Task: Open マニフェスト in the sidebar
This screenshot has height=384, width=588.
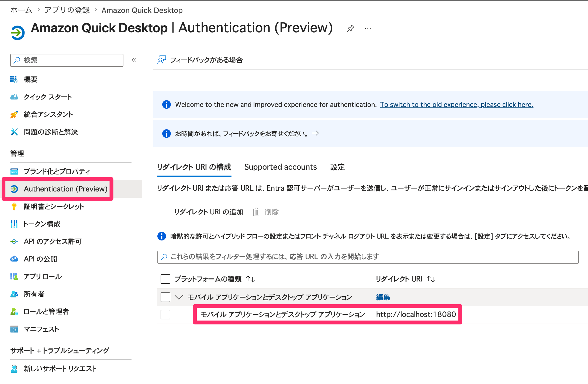Action: point(41,329)
